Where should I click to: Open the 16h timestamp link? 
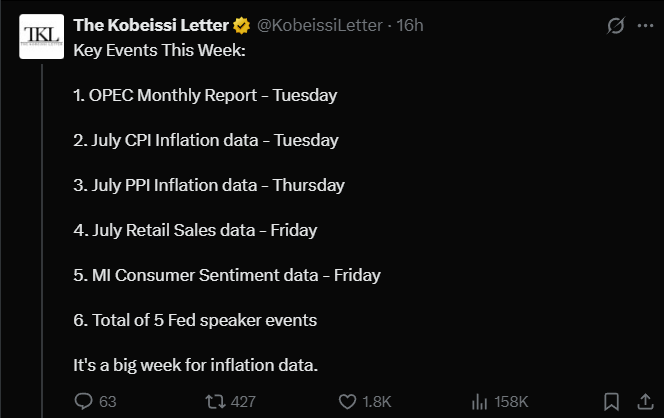(x=409, y=25)
